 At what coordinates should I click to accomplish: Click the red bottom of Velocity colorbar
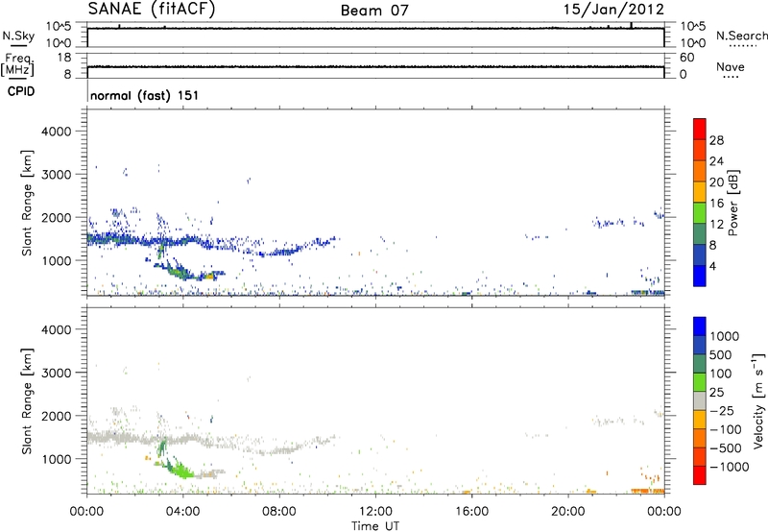[x=700, y=475]
